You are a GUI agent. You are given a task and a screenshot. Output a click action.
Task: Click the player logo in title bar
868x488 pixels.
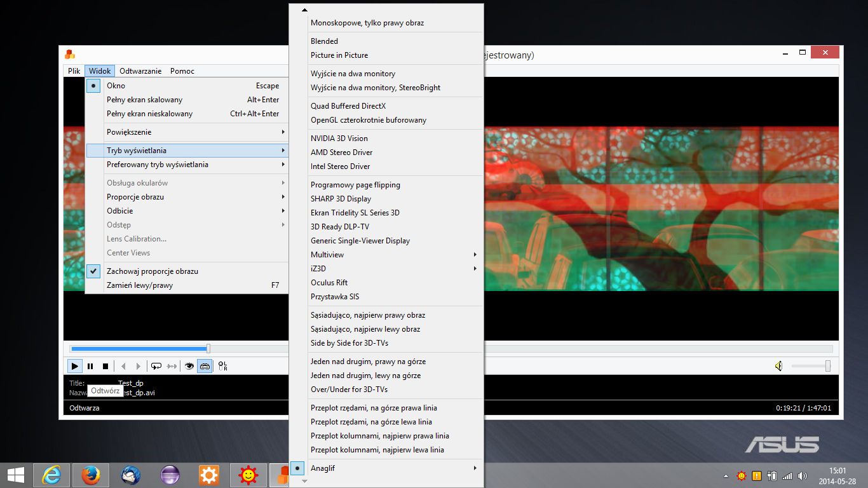(70, 55)
